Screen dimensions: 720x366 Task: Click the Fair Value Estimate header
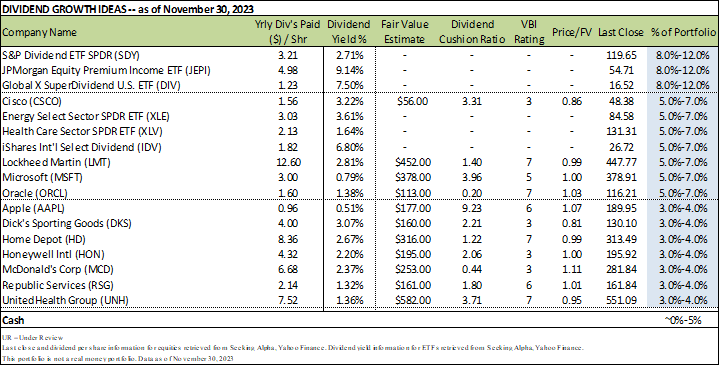pyautogui.click(x=404, y=32)
